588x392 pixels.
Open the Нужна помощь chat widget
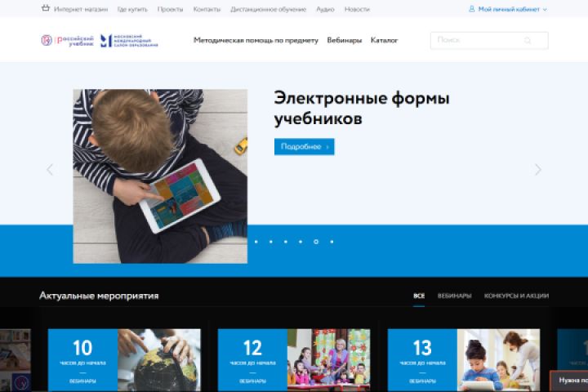pos(569,381)
